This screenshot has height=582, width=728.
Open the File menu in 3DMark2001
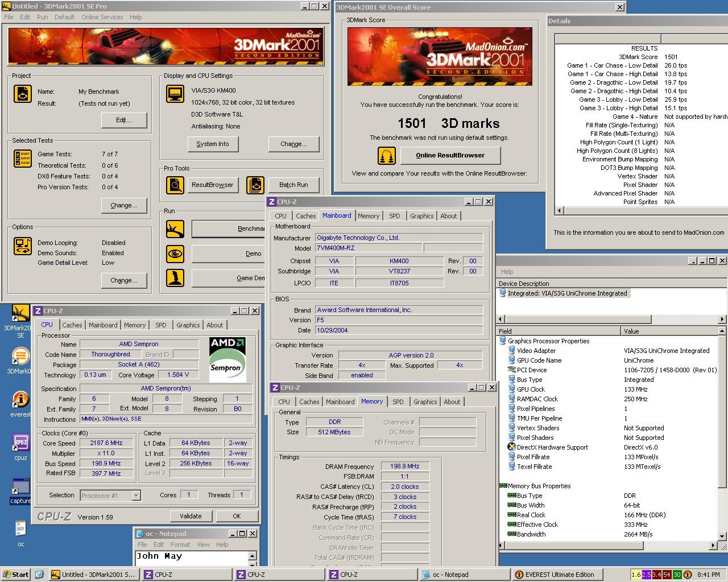pos(9,17)
